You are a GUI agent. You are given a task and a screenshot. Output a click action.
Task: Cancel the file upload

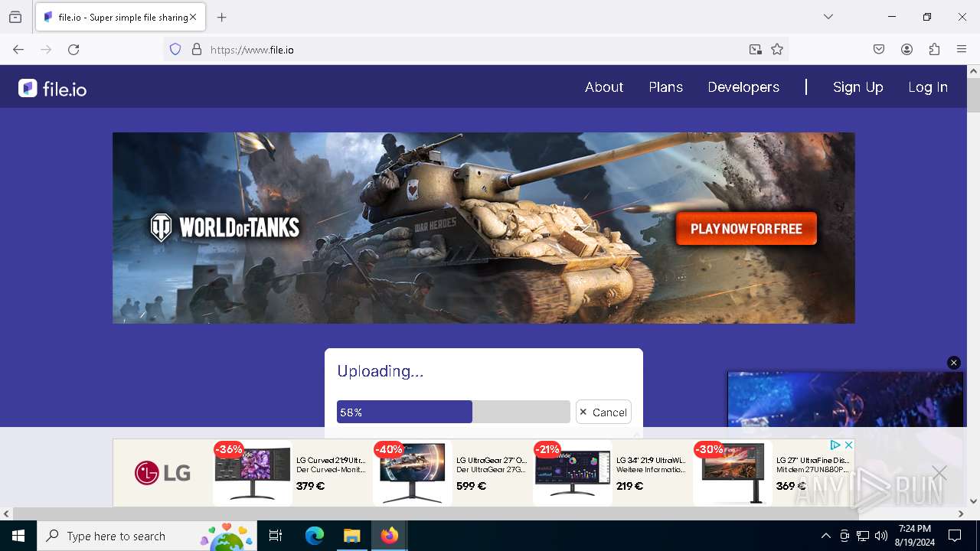click(603, 412)
